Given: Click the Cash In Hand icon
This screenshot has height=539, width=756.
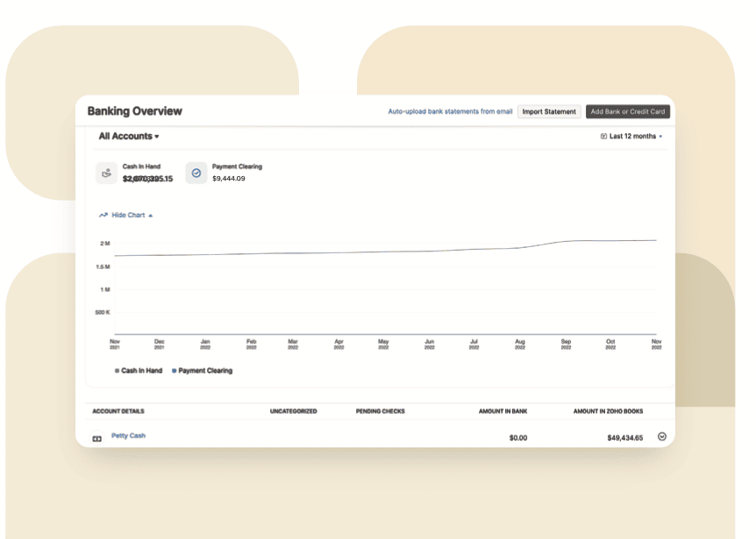Looking at the screenshot, I should 106,173.
